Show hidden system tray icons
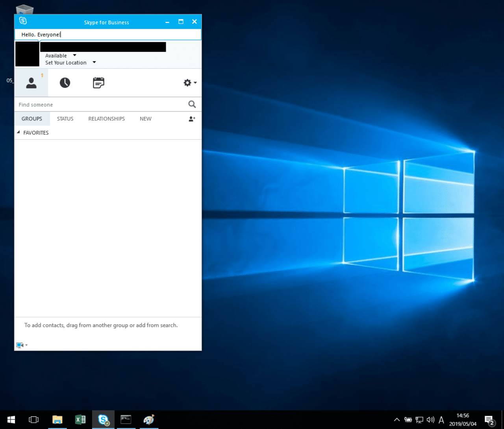The width and height of the screenshot is (504, 429). point(397,420)
